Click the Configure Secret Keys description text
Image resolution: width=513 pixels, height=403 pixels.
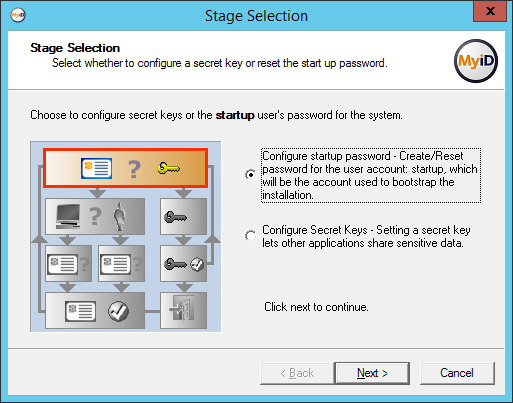[366, 236]
